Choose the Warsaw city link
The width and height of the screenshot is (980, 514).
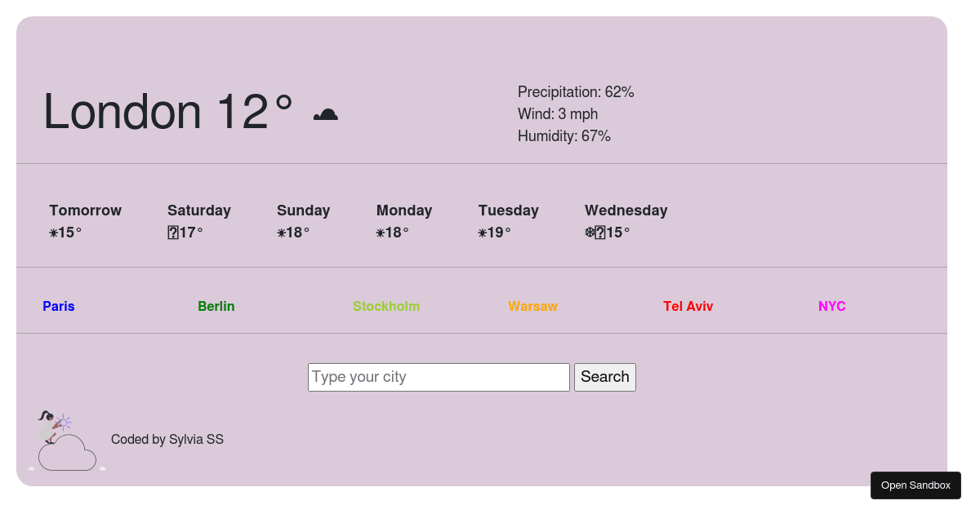[532, 307]
